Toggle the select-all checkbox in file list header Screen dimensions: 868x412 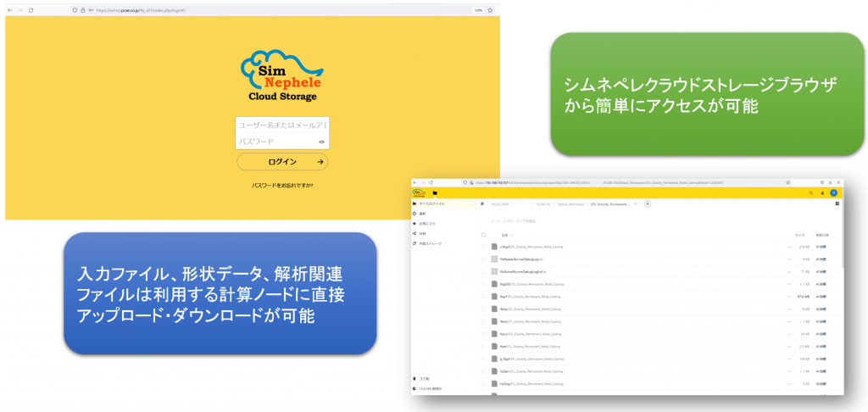click(x=483, y=235)
